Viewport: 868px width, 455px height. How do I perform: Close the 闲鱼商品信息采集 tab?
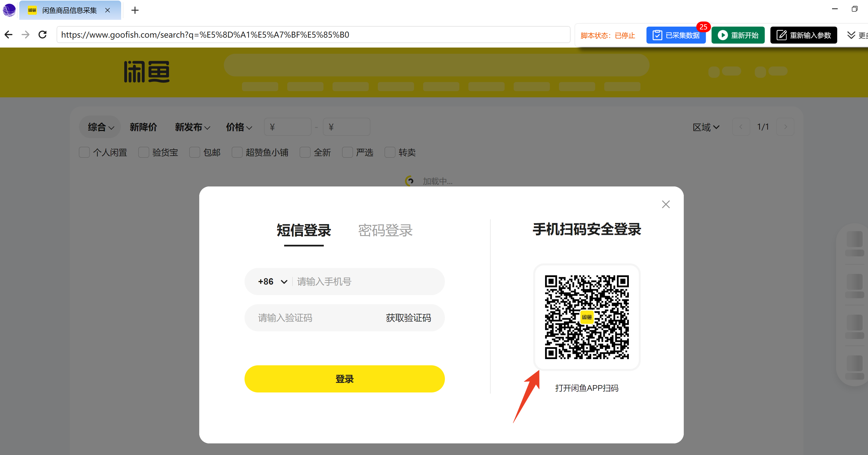108,10
